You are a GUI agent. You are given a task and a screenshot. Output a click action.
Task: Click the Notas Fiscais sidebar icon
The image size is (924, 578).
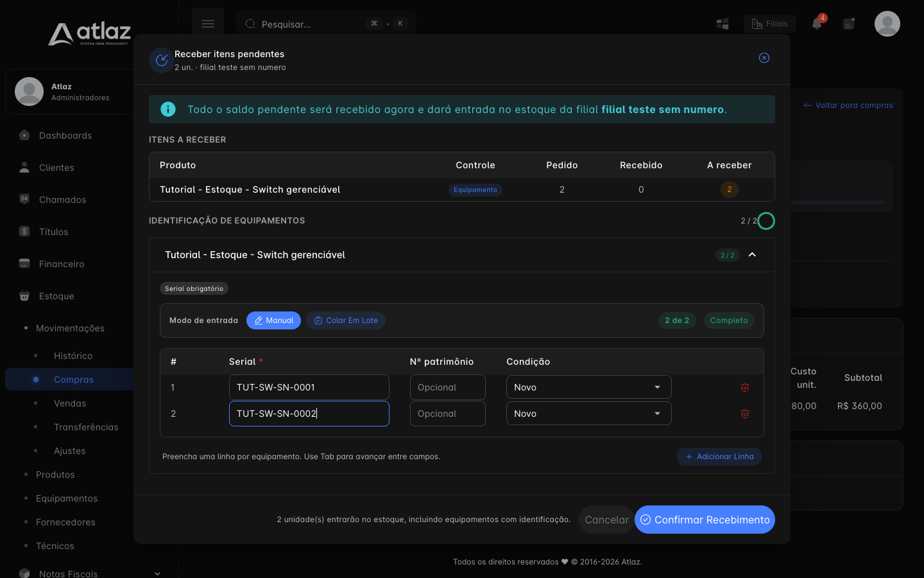24,573
